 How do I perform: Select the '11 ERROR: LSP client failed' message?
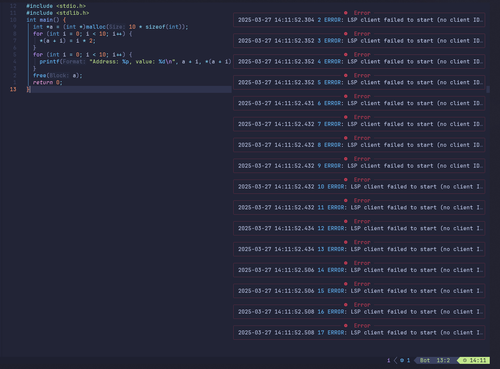pyautogui.click(x=360, y=207)
